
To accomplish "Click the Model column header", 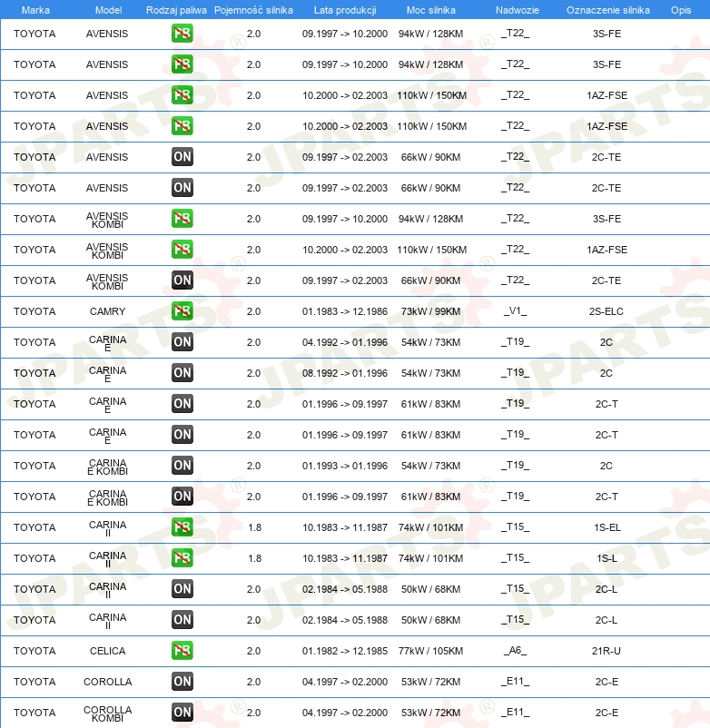I will [x=108, y=10].
